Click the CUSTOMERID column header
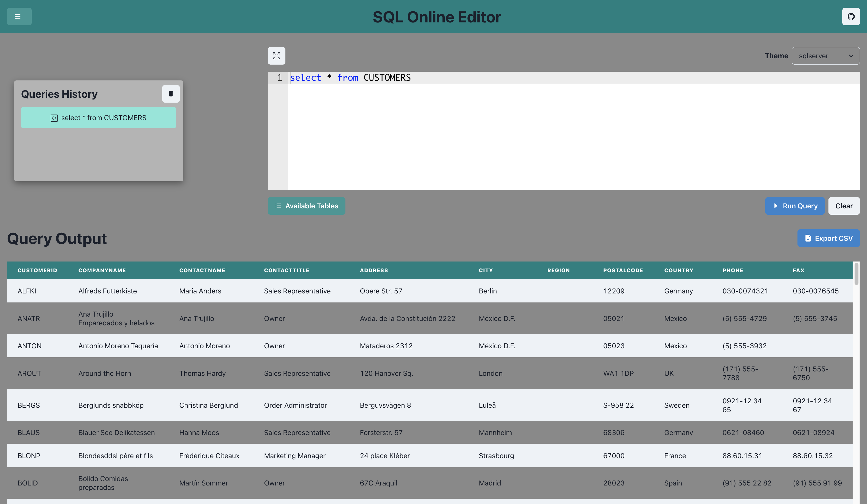The image size is (867, 504). [x=37, y=270]
